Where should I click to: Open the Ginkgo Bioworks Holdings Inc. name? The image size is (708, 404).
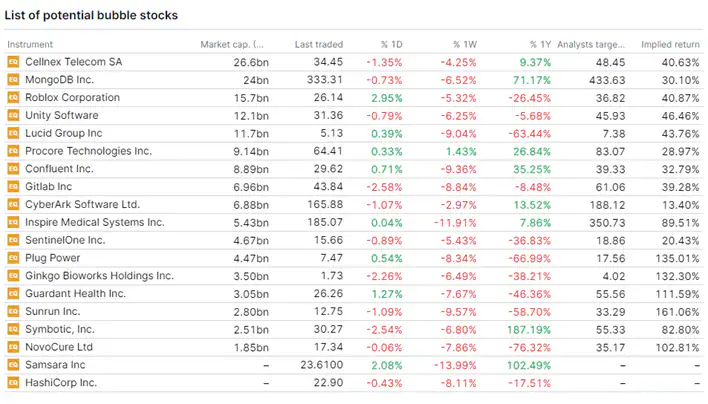[x=99, y=276]
